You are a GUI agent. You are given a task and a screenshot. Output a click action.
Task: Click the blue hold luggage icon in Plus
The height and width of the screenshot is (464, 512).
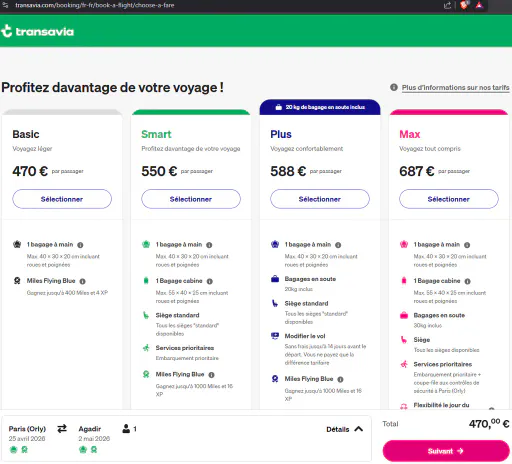click(275, 279)
